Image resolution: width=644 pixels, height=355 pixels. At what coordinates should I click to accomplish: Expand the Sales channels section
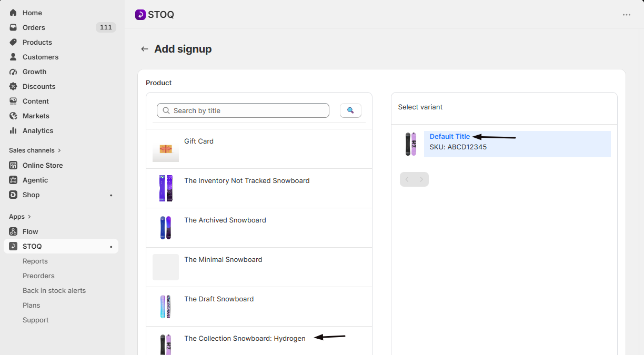[x=35, y=150]
